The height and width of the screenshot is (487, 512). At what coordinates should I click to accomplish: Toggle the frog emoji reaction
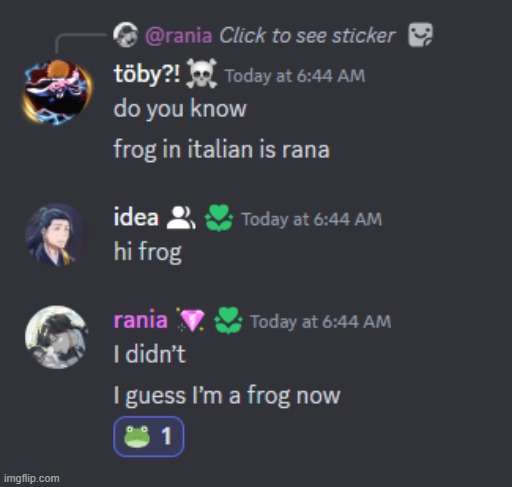pyautogui.click(x=149, y=436)
